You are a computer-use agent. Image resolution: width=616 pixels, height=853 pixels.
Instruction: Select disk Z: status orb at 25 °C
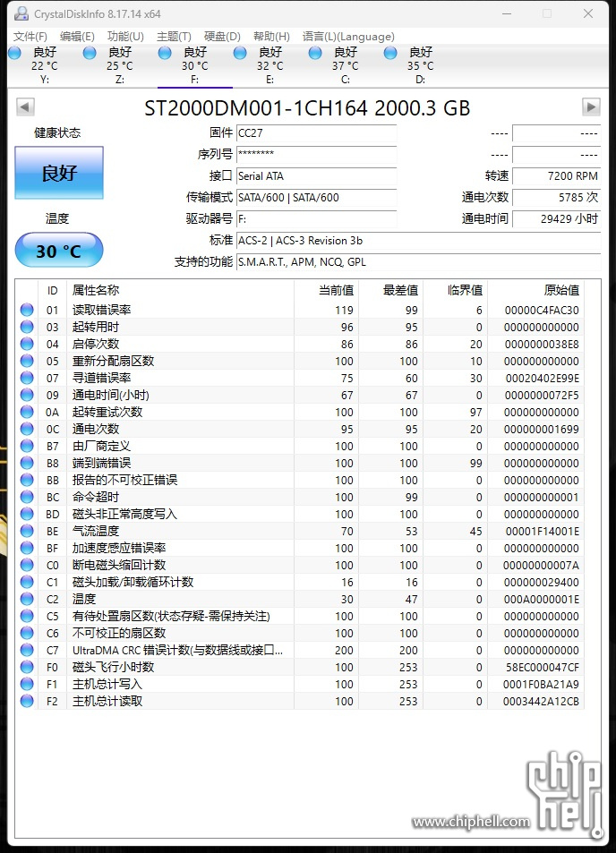point(90,53)
